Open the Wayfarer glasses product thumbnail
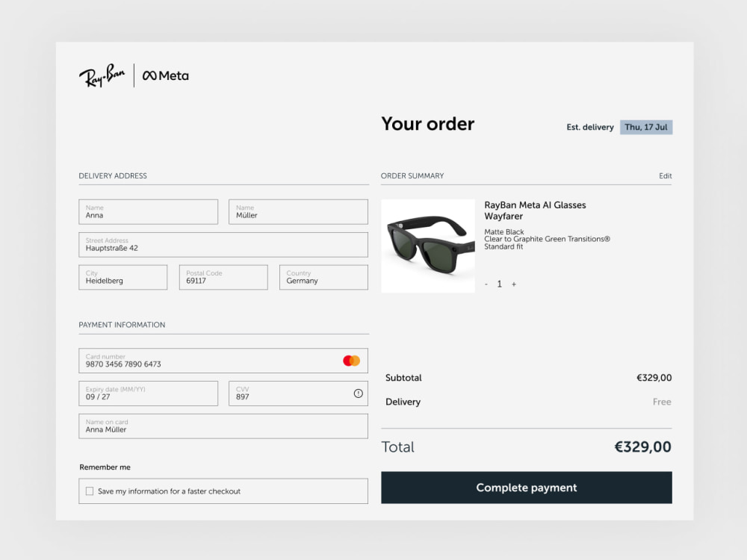Image resolution: width=747 pixels, height=560 pixels. pos(428,246)
